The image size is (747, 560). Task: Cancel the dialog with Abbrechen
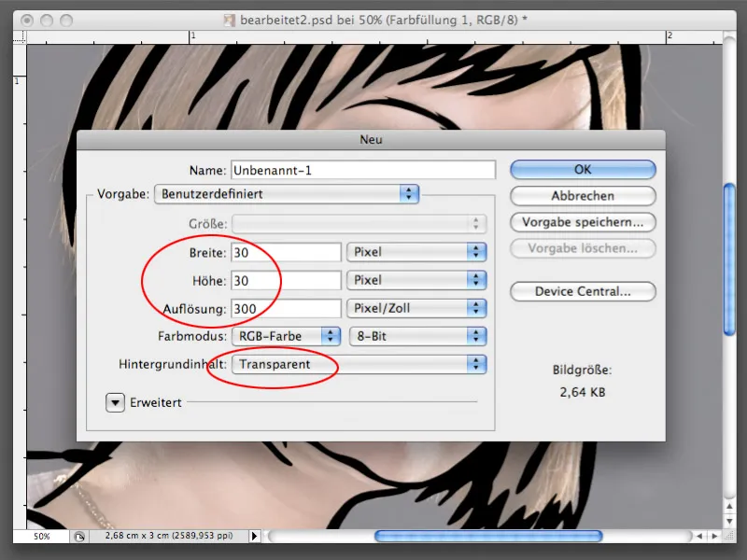coord(583,196)
